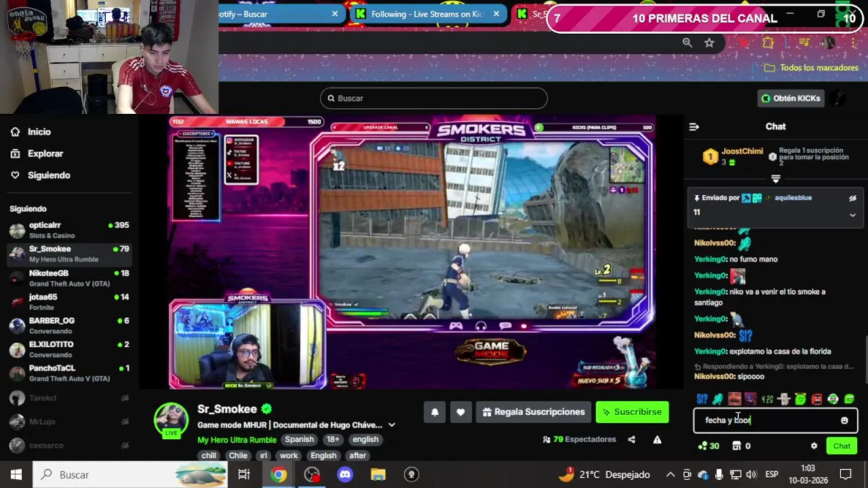Open the My Hero Ultra Rumble category link
This screenshot has height=488, width=868.
(x=237, y=440)
